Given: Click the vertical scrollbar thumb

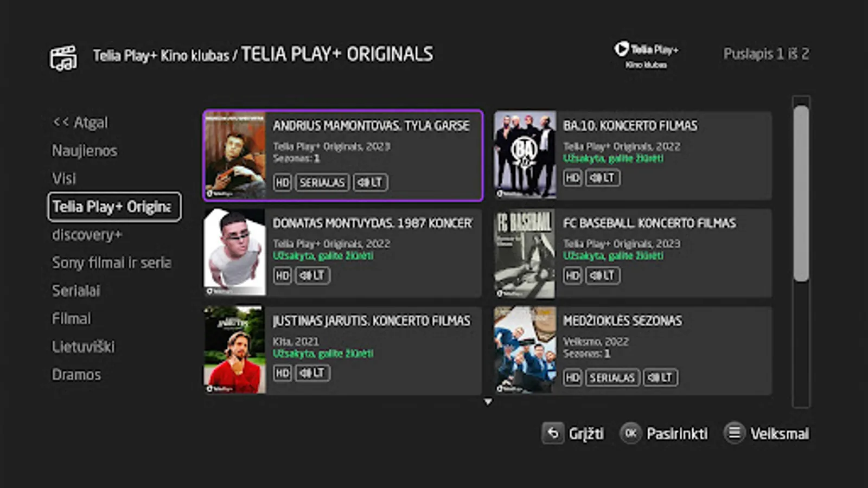Looking at the screenshot, I should [x=801, y=194].
